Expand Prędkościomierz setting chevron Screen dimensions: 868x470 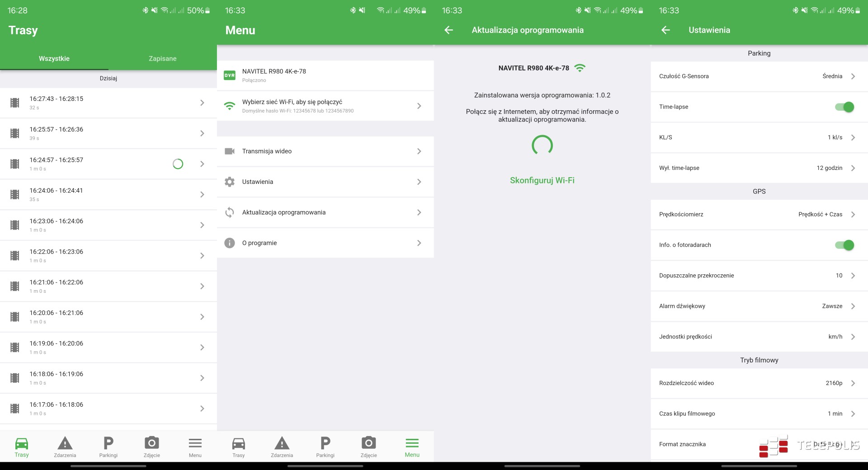pos(853,215)
